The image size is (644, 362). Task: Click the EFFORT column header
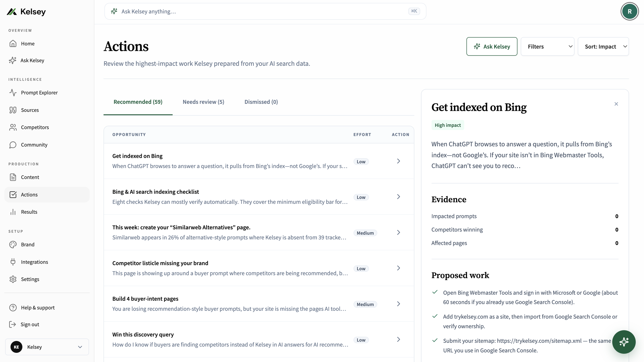(x=362, y=134)
